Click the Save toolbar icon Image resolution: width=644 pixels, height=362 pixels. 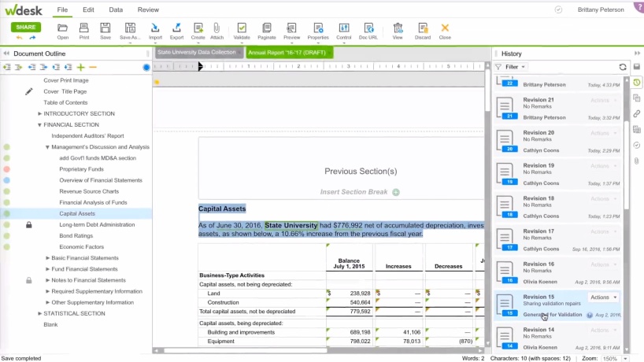(x=105, y=31)
